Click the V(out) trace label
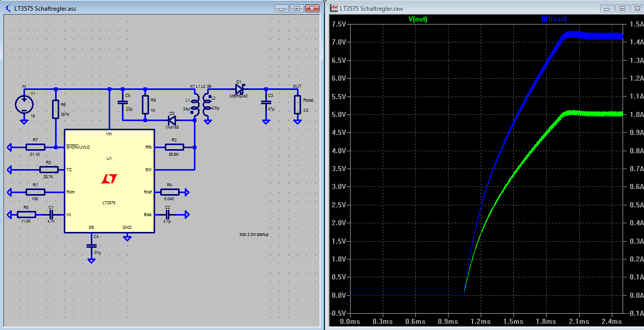The width and height of the screenshot is (644, 330). click(x=417, y=19)
